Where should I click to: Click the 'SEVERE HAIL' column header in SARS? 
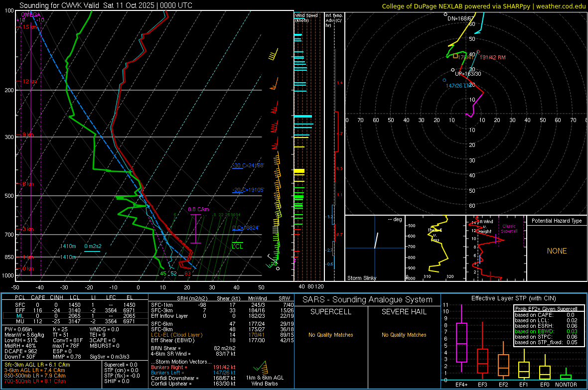click(x=404, y=312)
